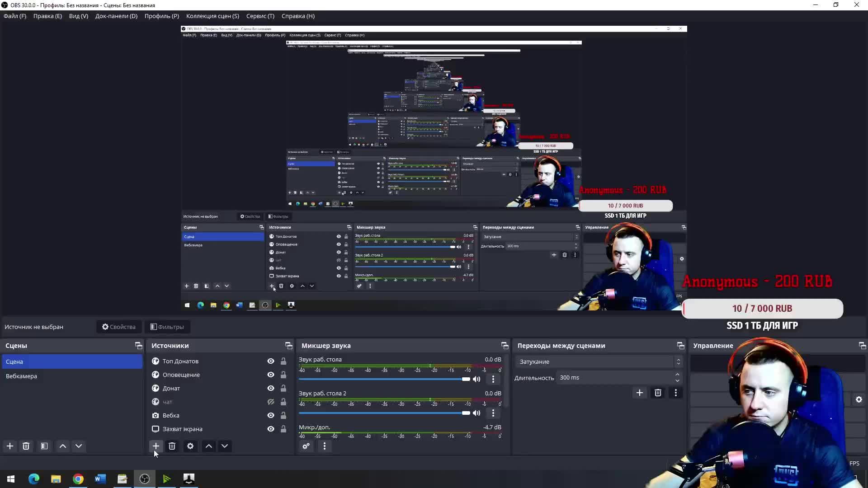Open options menu for Звук раб. стола 2
868x488 pixels.
click(x=493, y=413)
